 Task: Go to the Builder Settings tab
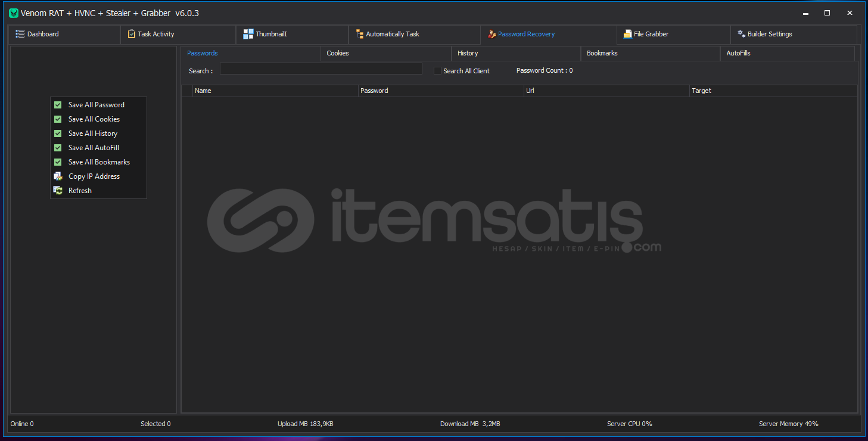pos(794,35)
